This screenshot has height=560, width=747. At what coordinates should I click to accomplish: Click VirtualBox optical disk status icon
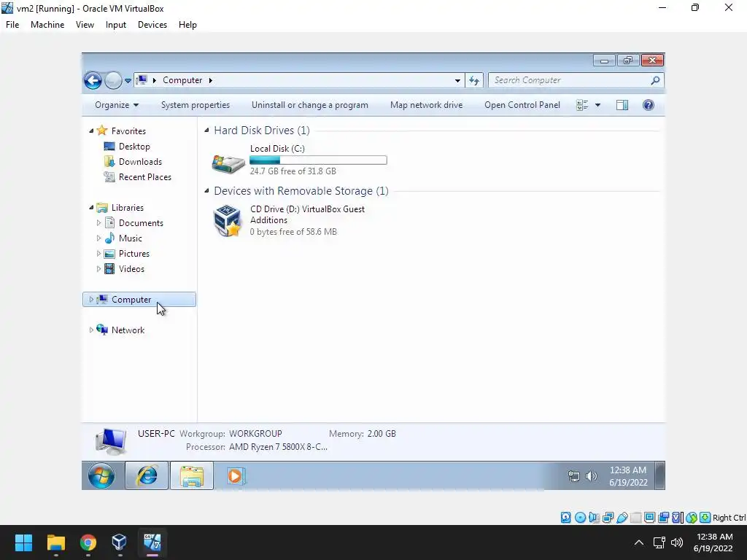[580, 518]
